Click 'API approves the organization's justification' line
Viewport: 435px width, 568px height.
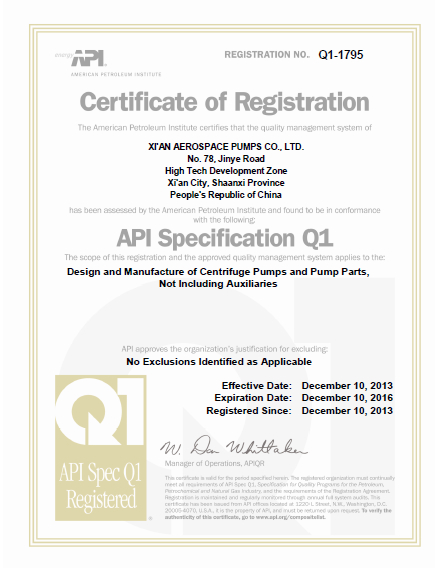(225, 349)
